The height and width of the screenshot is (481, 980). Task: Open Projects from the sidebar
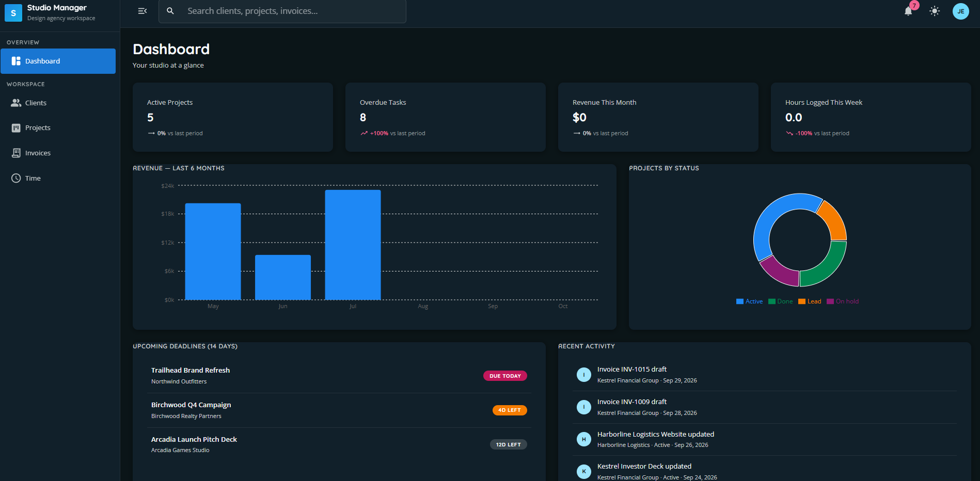click(58, 127)
